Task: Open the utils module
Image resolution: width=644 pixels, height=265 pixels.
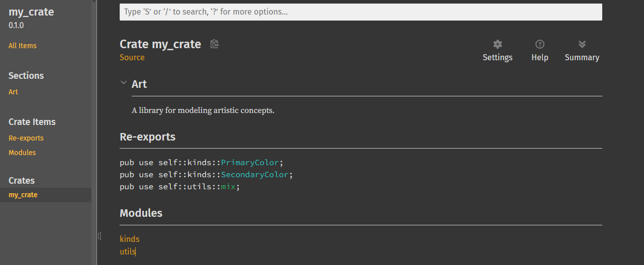Action: coord(128,251)
